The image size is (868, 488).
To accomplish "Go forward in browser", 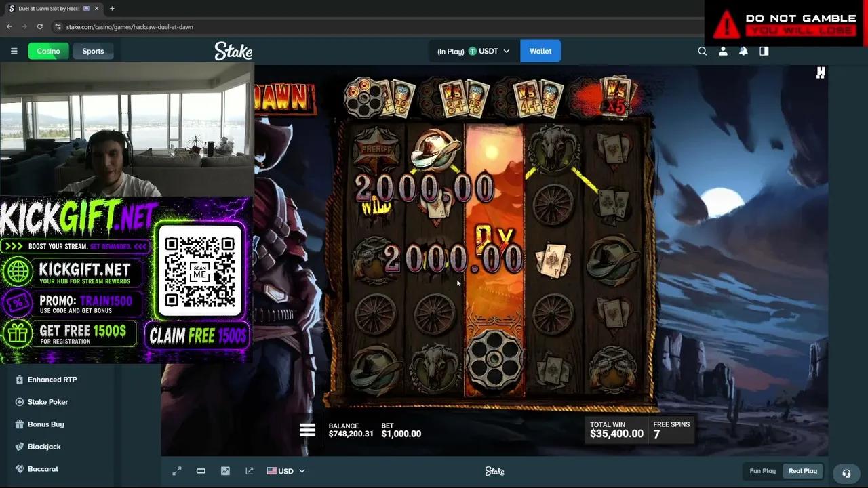I will click(x=24, y=26).
